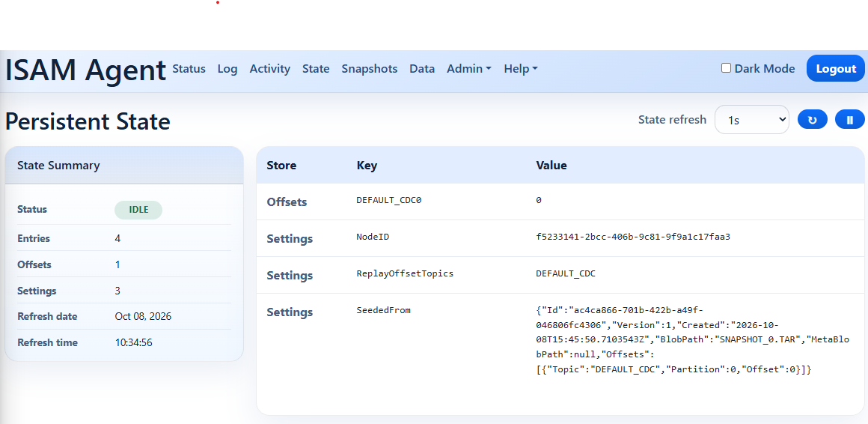Click the Key column header
The height and width of the screenshot is (424, 868).
click(367, 165)
